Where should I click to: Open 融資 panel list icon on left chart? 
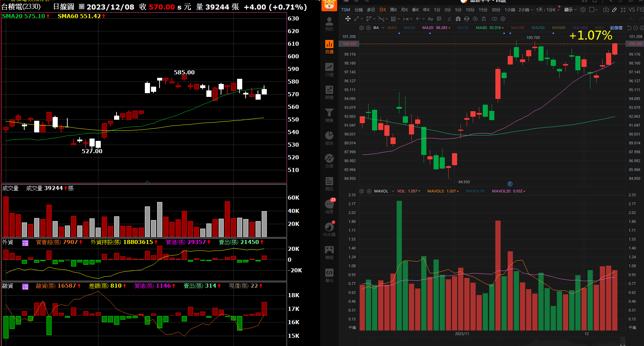point(25,286)
